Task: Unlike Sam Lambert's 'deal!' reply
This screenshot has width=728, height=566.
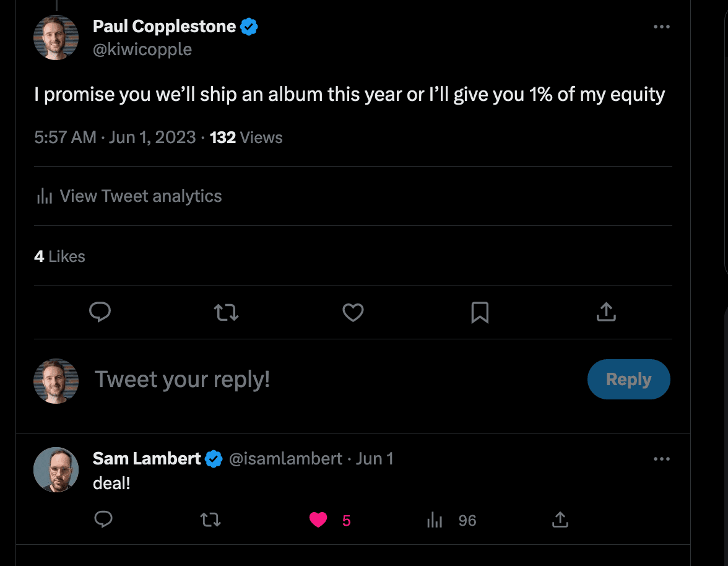Action: tap(318, 520)
